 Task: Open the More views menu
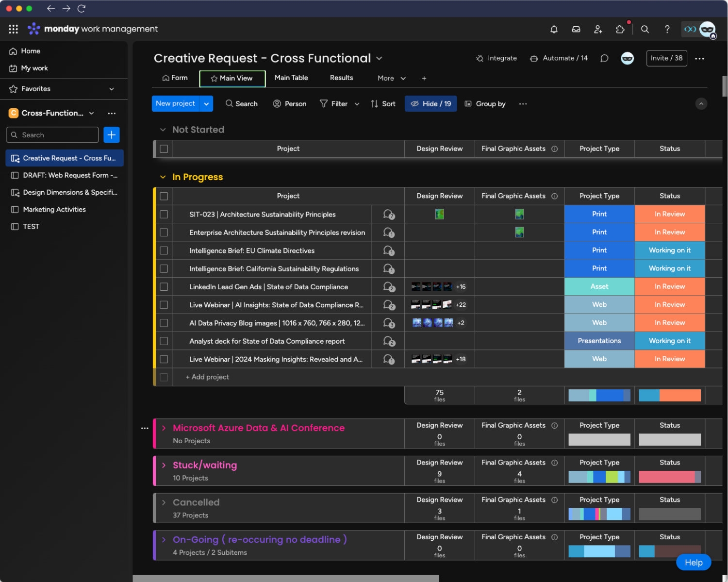(x=391, y=78)
